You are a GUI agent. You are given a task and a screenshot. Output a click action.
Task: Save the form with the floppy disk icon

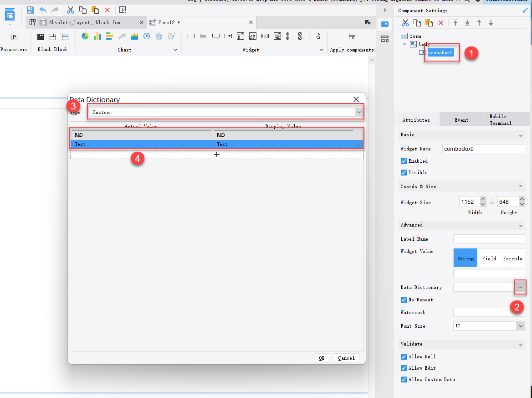click(30, 10)
